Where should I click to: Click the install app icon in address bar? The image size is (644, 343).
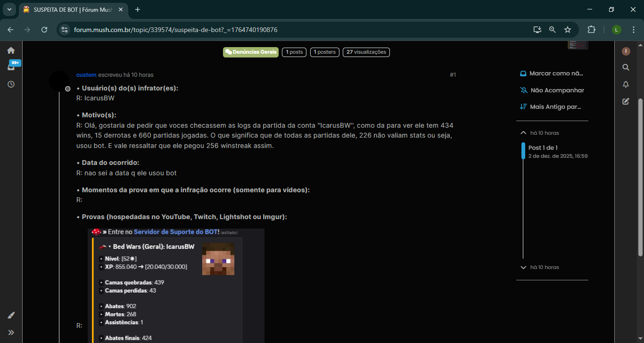537,30
